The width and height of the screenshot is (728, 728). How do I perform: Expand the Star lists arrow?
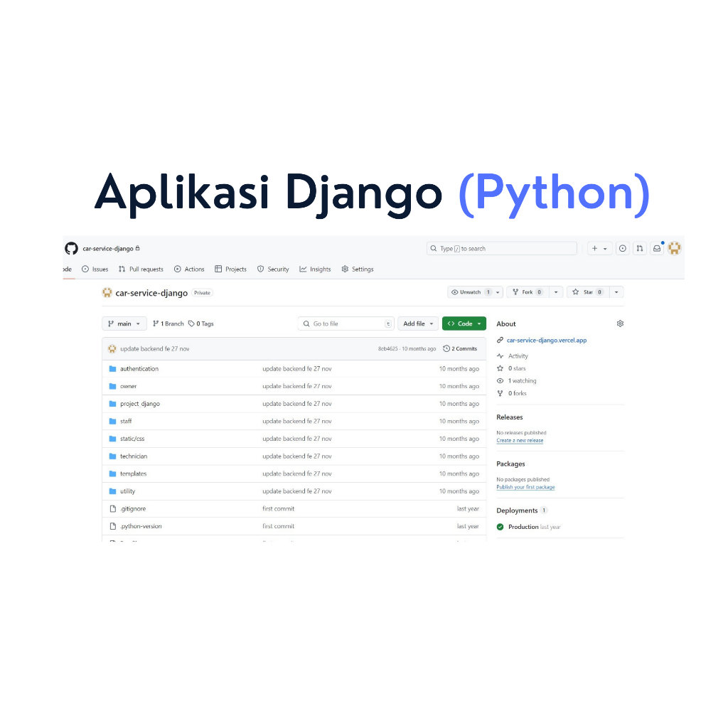pos(616,292)
